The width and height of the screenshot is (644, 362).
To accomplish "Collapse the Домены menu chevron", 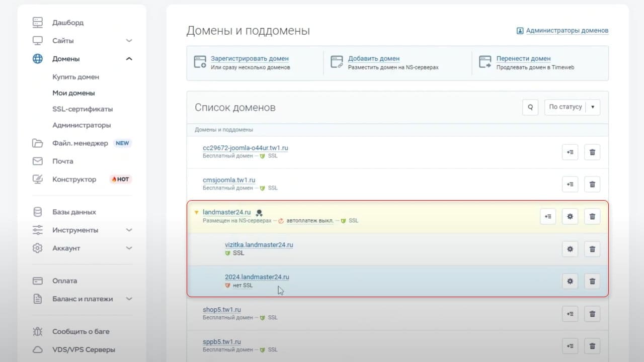I will [x=129, y=59].
